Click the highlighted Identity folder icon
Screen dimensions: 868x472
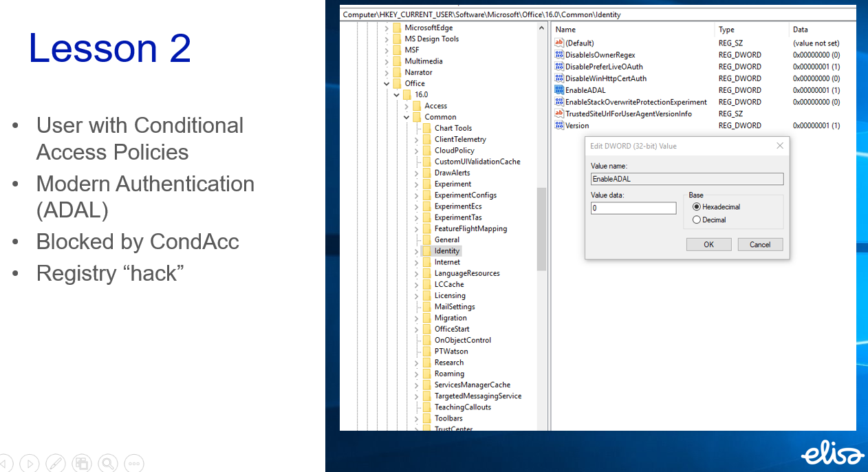coord(426,250)
